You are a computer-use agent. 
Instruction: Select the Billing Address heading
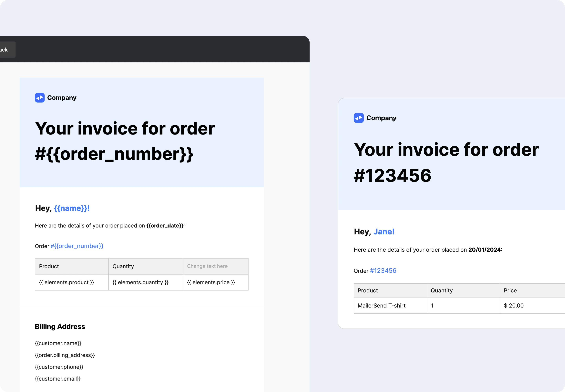click(60, 327)
